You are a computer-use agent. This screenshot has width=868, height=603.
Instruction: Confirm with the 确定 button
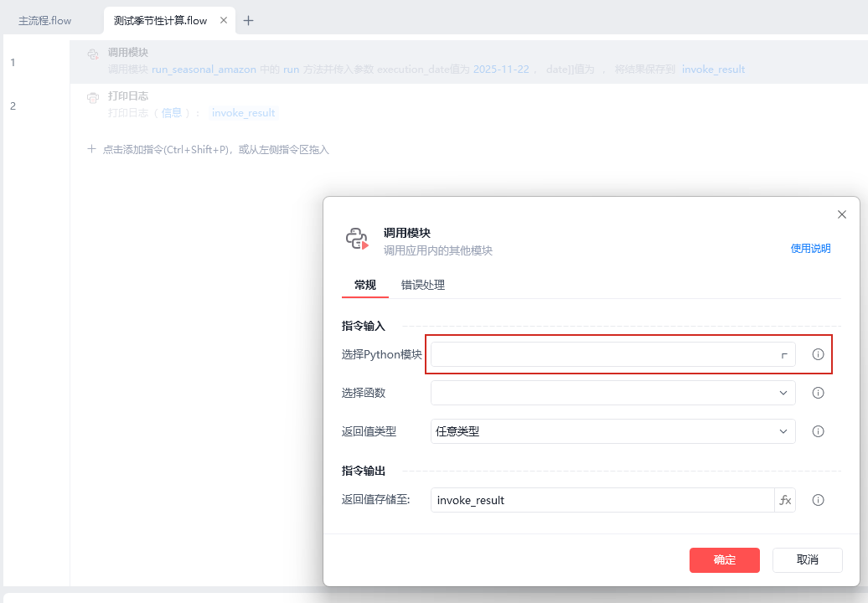(724, 560)
